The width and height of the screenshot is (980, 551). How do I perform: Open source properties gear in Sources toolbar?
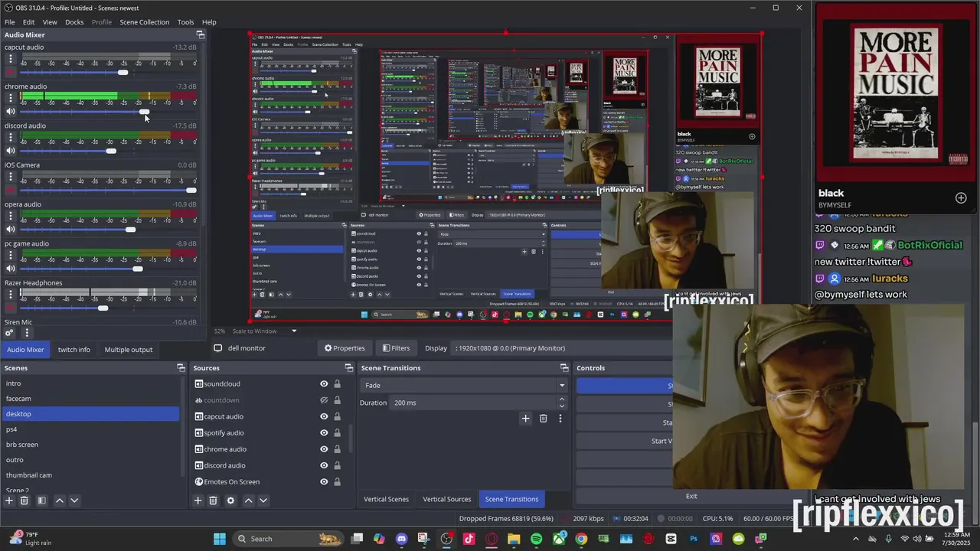[x=230, y=500]
